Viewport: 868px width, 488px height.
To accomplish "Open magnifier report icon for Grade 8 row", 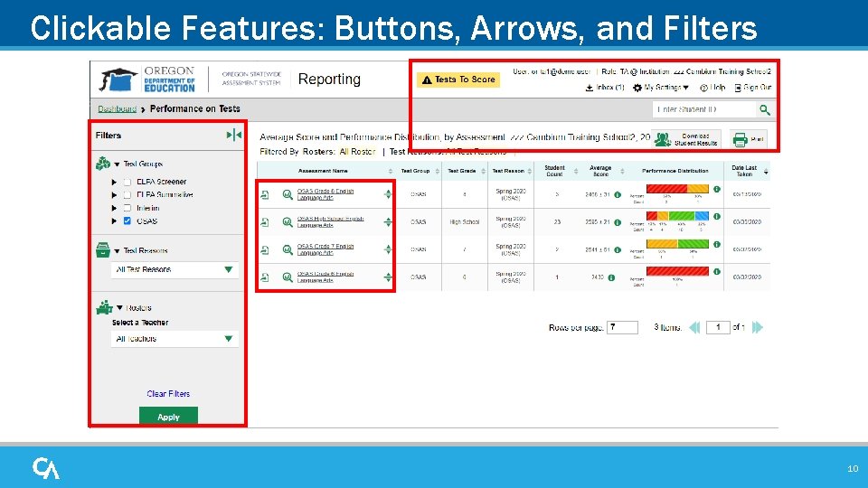I will (x=288, y=195).
